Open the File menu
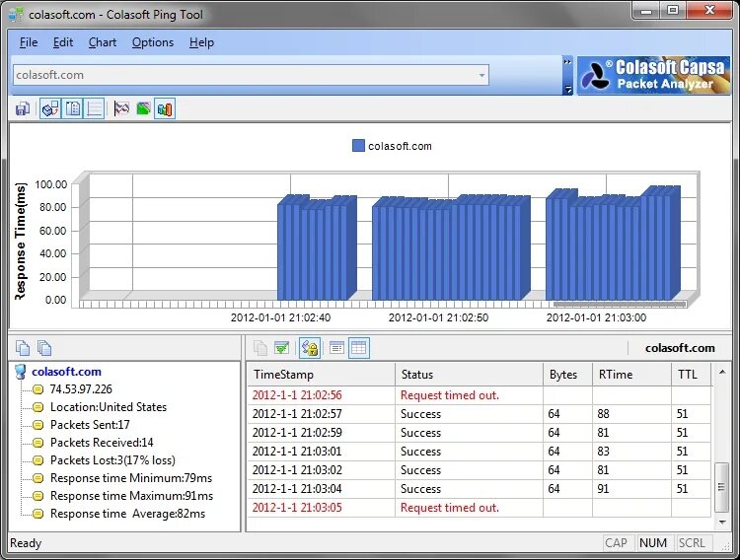The width and height of the screenshot is (740, 560). coord(29,42)
